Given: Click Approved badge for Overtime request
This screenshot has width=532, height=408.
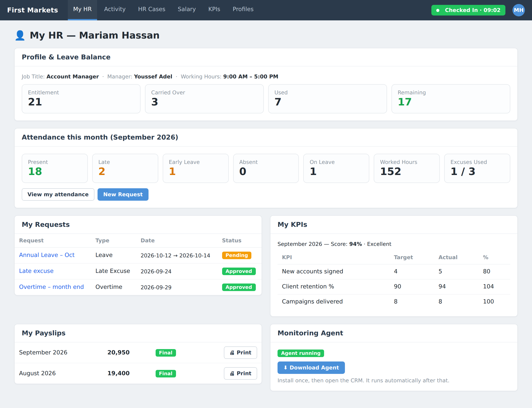Looking at the screenshot, I should 239,287.
